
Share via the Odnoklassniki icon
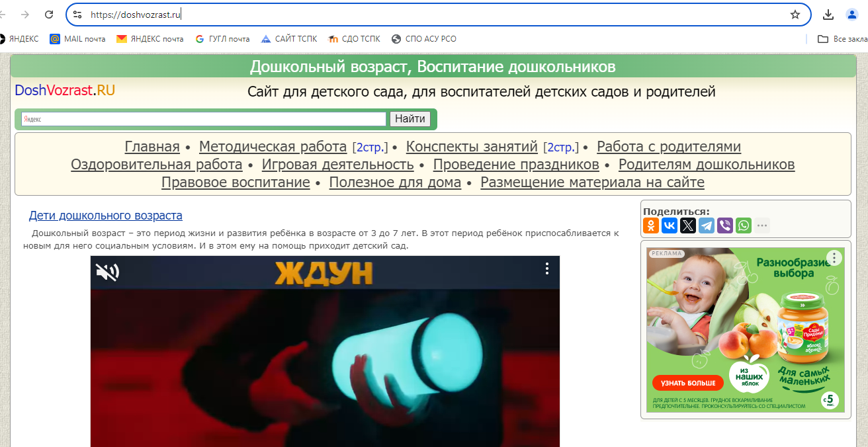[x=651, y=225]
